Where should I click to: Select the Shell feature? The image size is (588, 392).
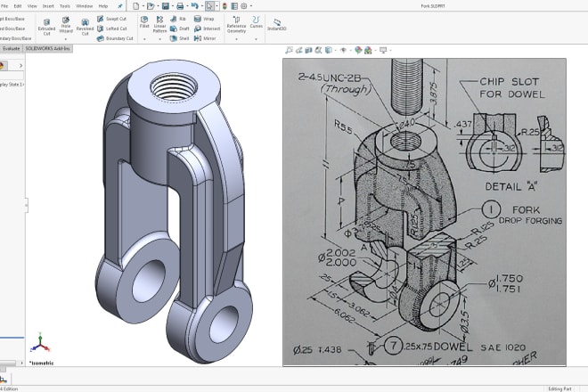180,38
